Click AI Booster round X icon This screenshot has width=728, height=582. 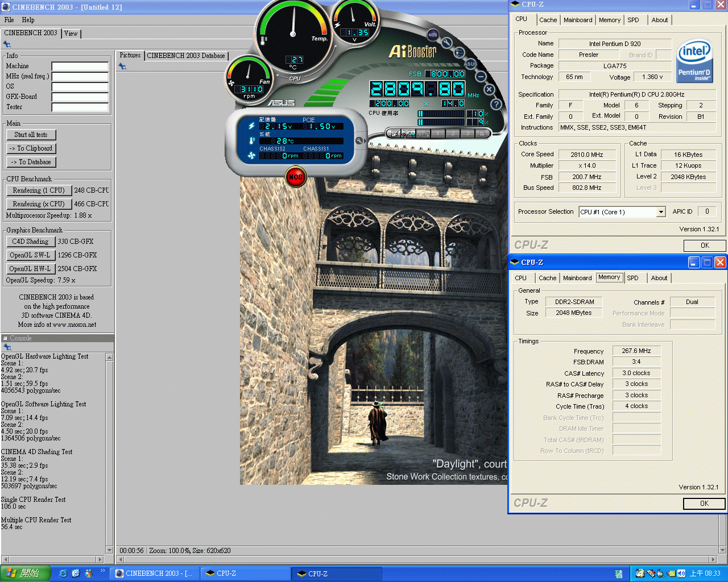489,89
